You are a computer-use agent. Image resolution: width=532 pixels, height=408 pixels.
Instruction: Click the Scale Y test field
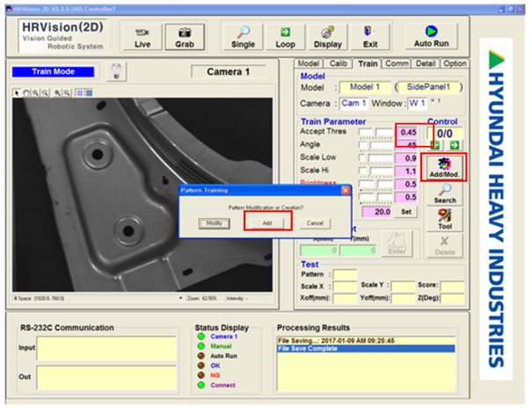pos(403,287)
